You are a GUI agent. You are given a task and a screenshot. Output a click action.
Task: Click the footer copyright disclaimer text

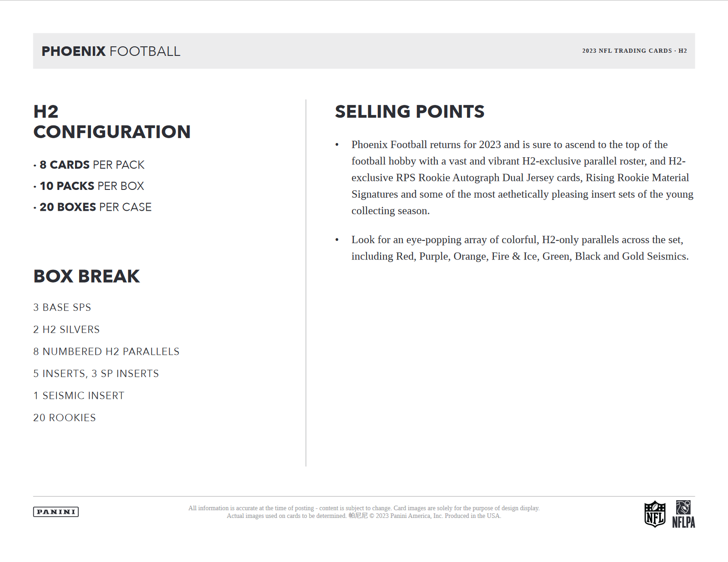tap(364, 512)
